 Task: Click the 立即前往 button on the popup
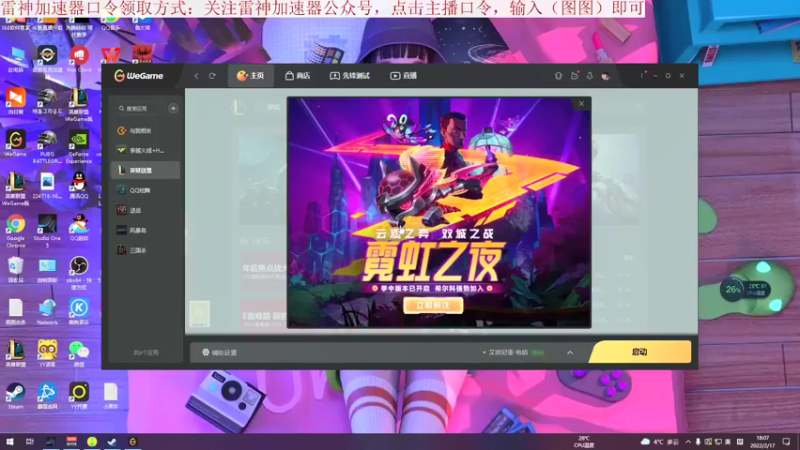[433, 305]
